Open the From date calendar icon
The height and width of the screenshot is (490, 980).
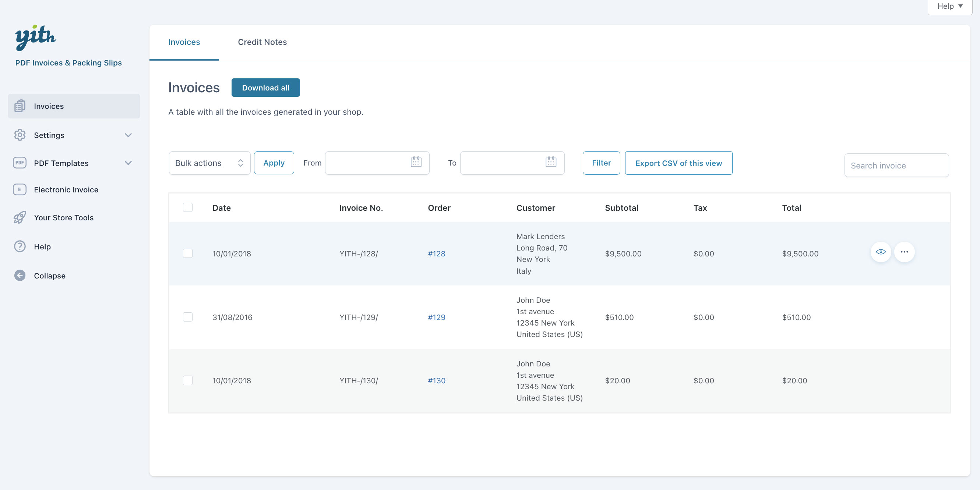(416, 162)
